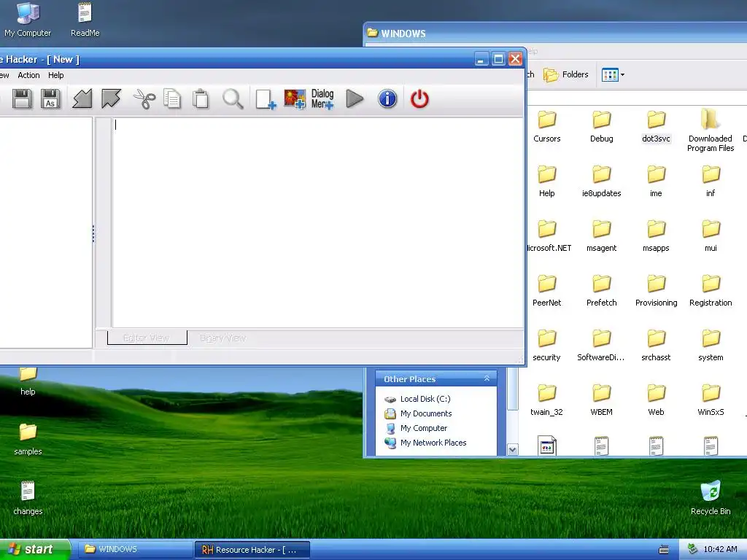Open Find with magnifier icon
The width and height of the screenshot is (747, 560).
tap(233, 99)
